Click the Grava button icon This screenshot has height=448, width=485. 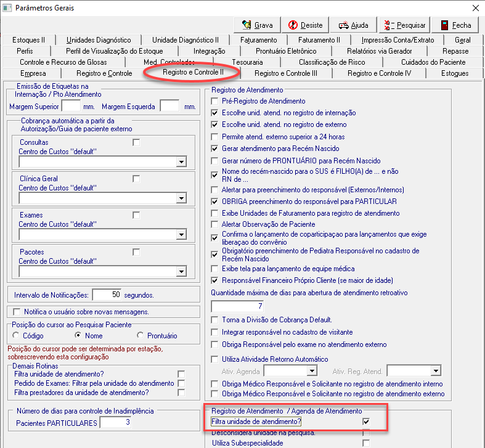(247, 25)
